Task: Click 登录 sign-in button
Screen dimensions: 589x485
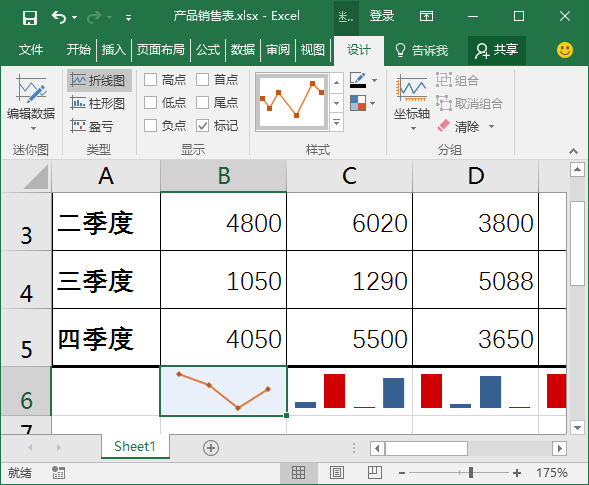Action: click(x=382, y=16)
